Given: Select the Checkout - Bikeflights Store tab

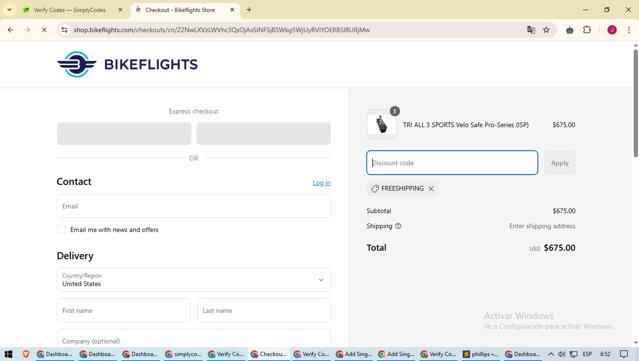Looking at the screenshot, I should [x=180, y=10].
